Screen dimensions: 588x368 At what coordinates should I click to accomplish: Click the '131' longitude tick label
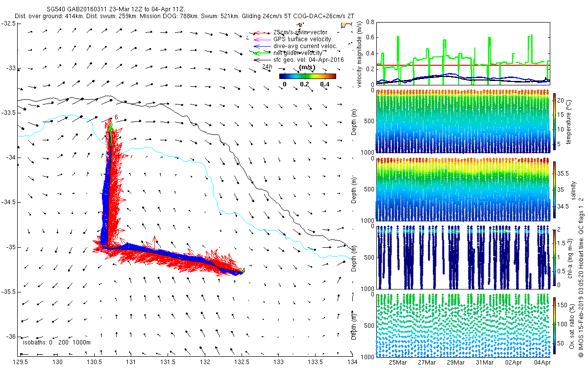pyautogui.click(x=131, y=362)
